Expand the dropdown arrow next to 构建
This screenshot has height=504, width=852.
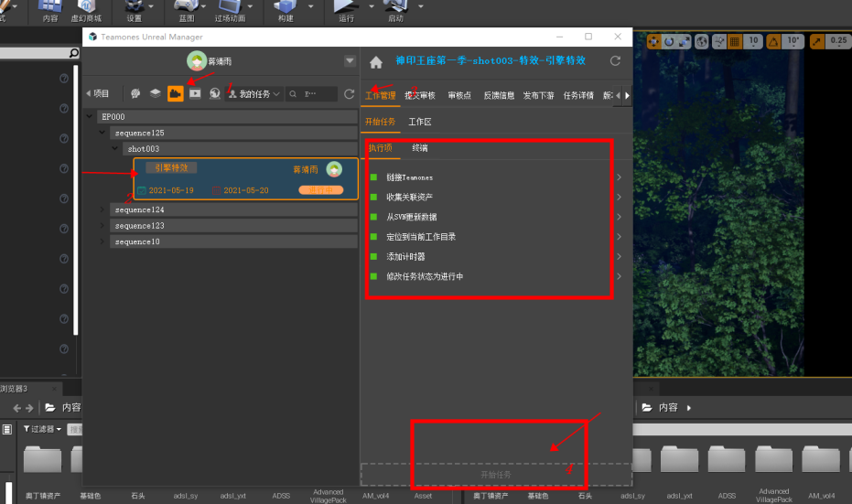(311, 6)
